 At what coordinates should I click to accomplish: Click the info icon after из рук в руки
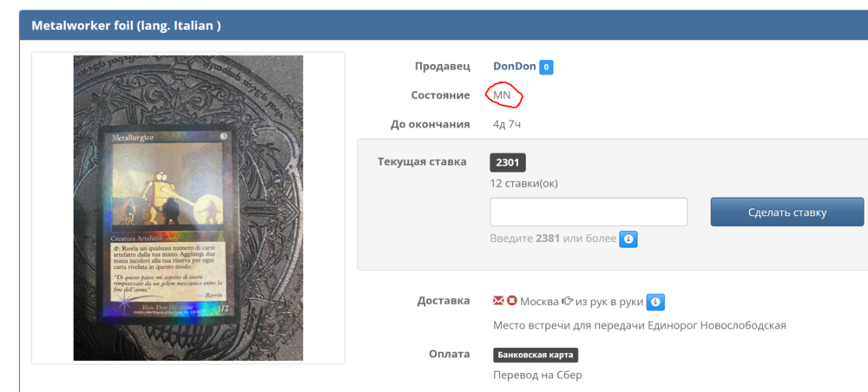tap(655, 302)
